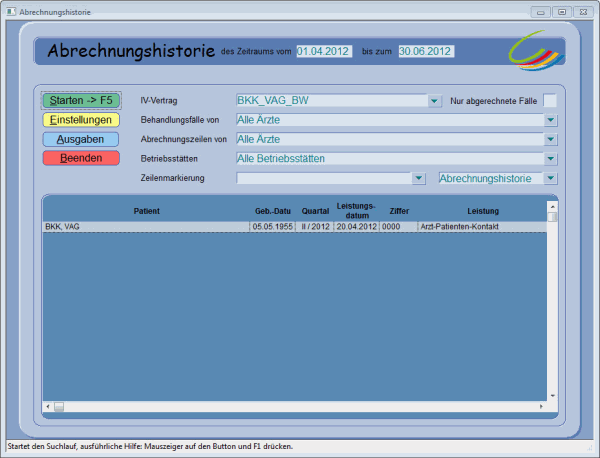Image resolution: width=600 pixels, height=458 pixels.
Task: Click the horizontal scrollbar thumb
Action: coord(59,406)
